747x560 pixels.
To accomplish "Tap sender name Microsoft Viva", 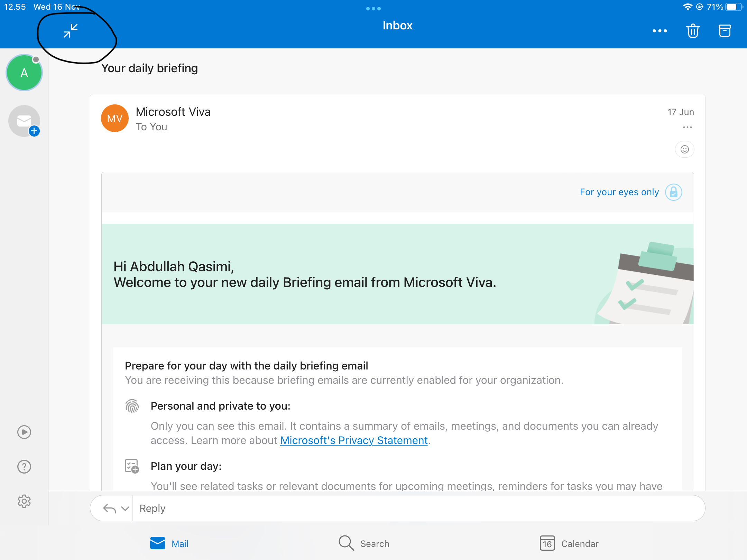I will [173, 112].
